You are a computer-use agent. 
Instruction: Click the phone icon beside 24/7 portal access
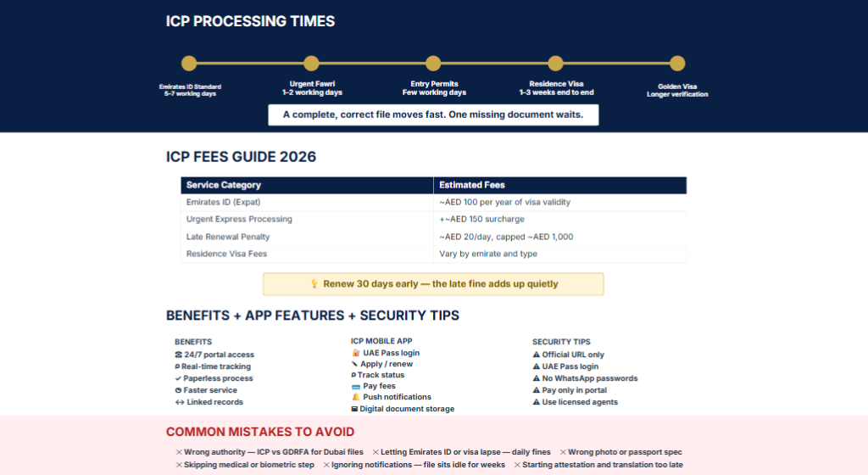click(178, 355)
